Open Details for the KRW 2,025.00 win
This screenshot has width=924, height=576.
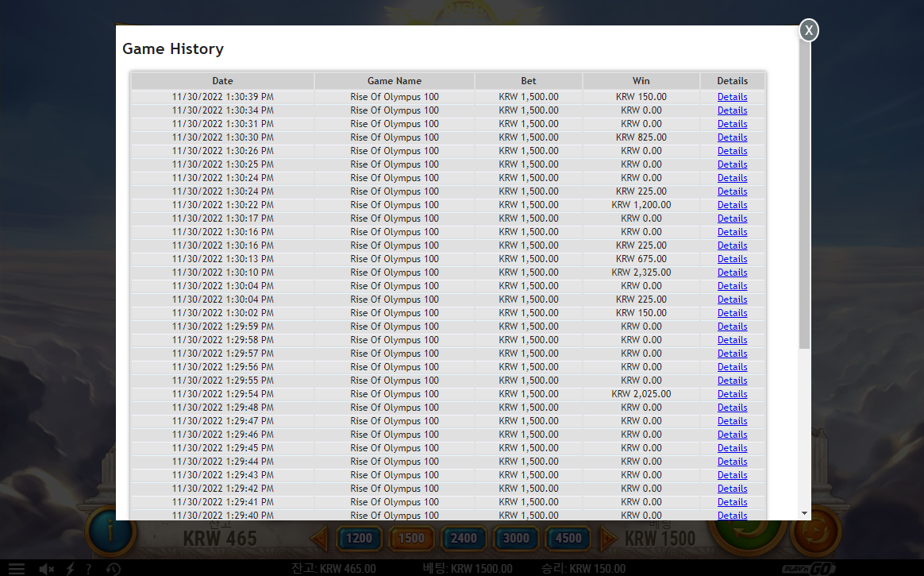[x=733, y=394]
